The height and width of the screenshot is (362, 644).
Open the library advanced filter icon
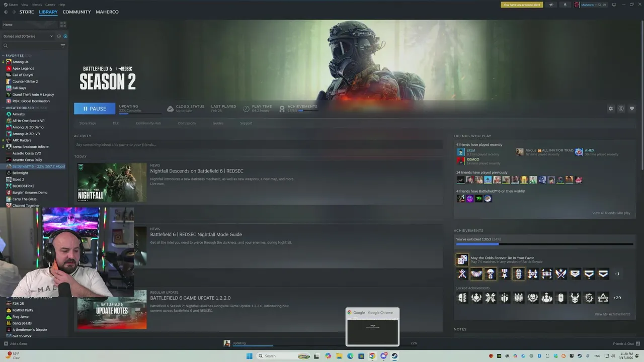pos(63,46)
